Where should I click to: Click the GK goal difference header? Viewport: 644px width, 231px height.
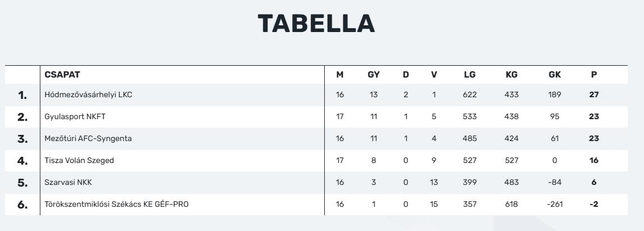click(x=554, y=75)
